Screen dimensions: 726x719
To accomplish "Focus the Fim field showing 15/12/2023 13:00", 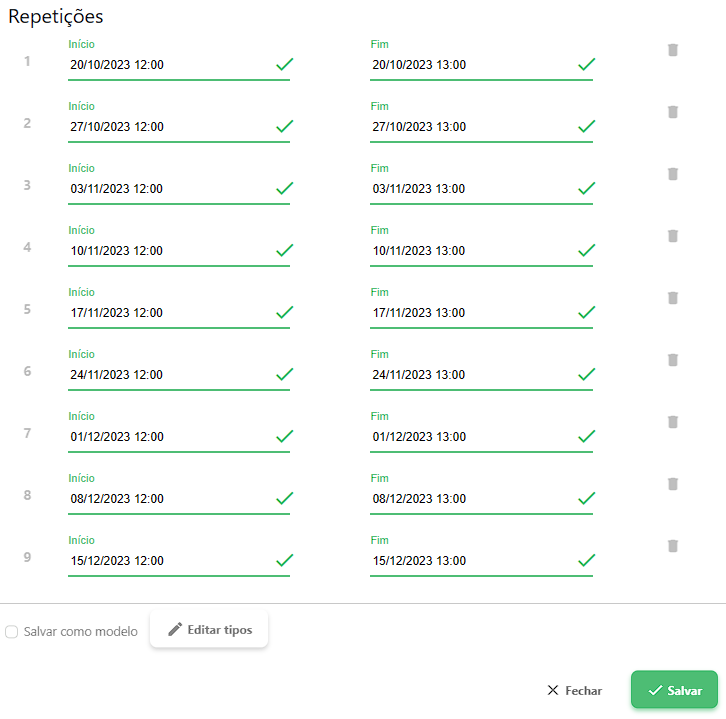I will click(x=470, y=561).
